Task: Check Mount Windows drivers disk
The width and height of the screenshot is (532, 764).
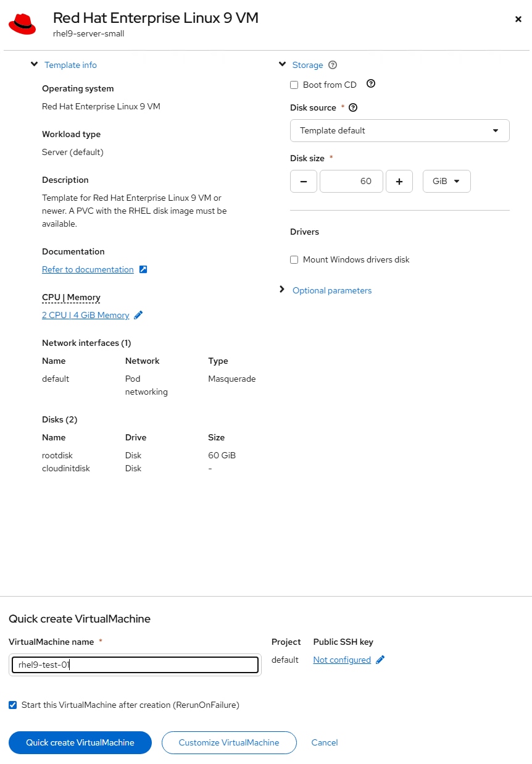Action: point(294,260)
